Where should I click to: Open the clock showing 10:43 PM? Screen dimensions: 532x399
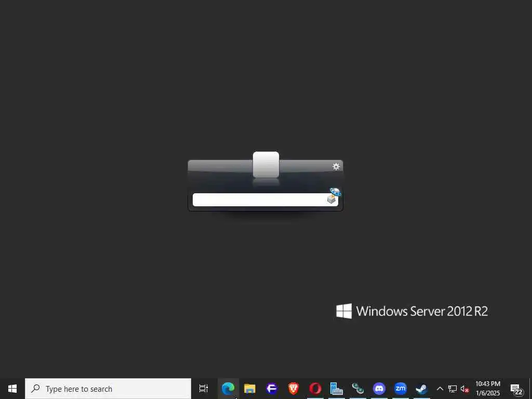488,389
